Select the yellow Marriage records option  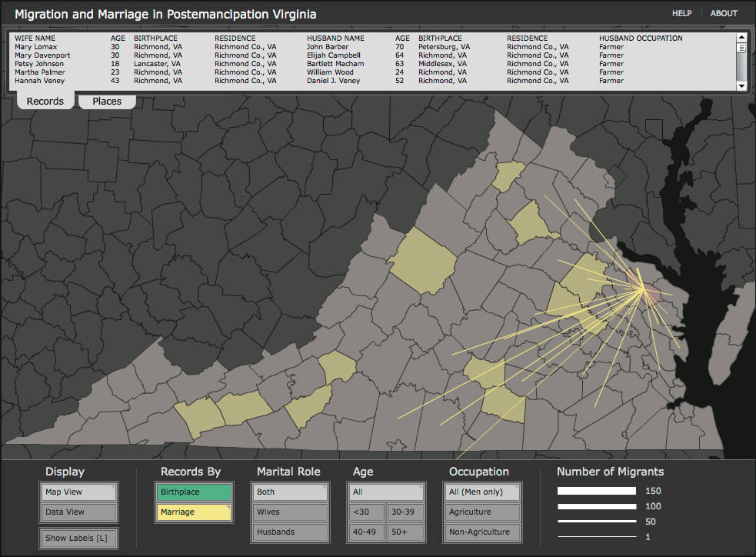tap(194, 512)
